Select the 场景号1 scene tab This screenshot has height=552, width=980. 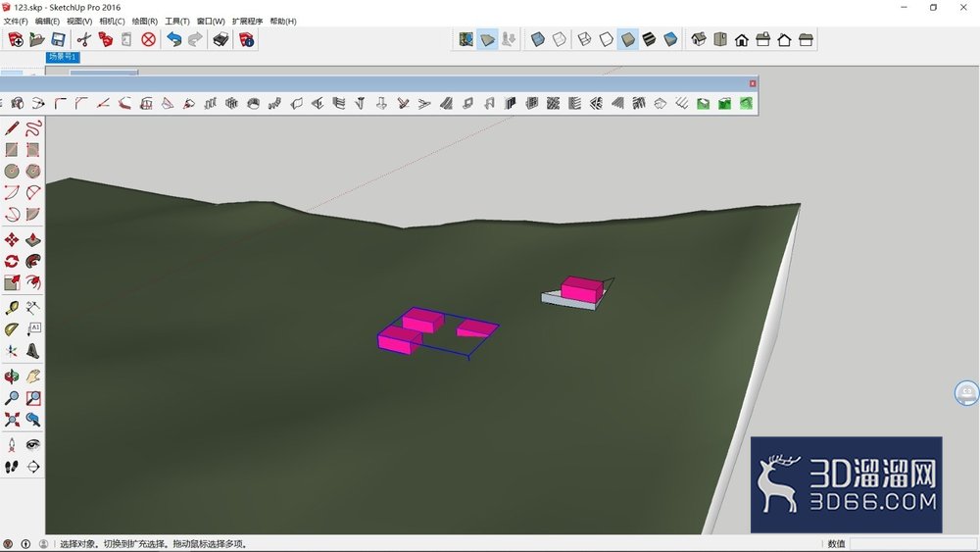pos(63,57)
